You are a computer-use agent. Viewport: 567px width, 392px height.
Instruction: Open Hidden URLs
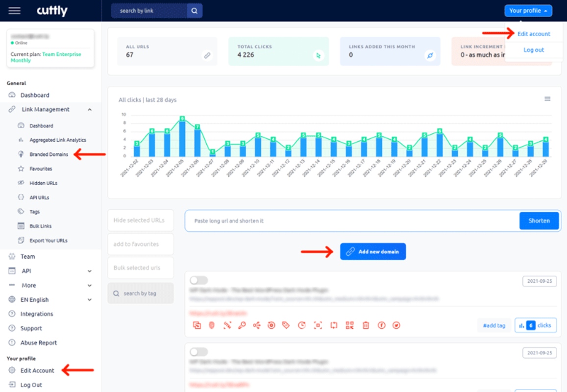(43, 183)
